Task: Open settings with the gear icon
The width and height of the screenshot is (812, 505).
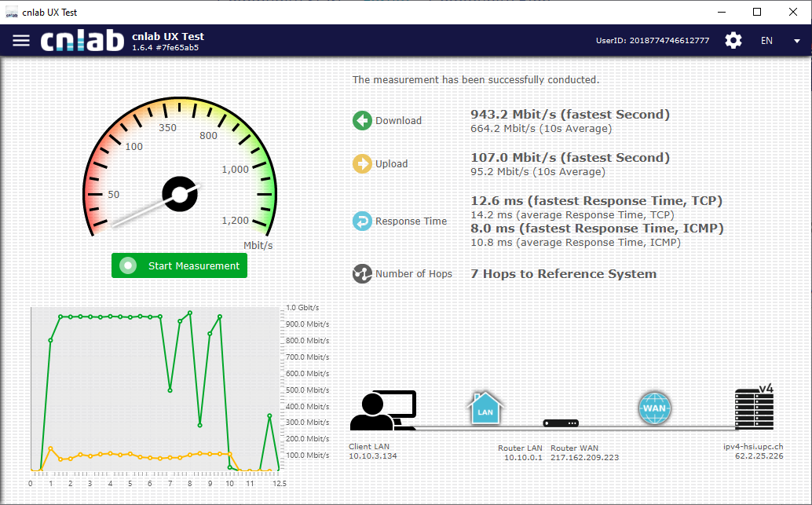Action: 733,41
